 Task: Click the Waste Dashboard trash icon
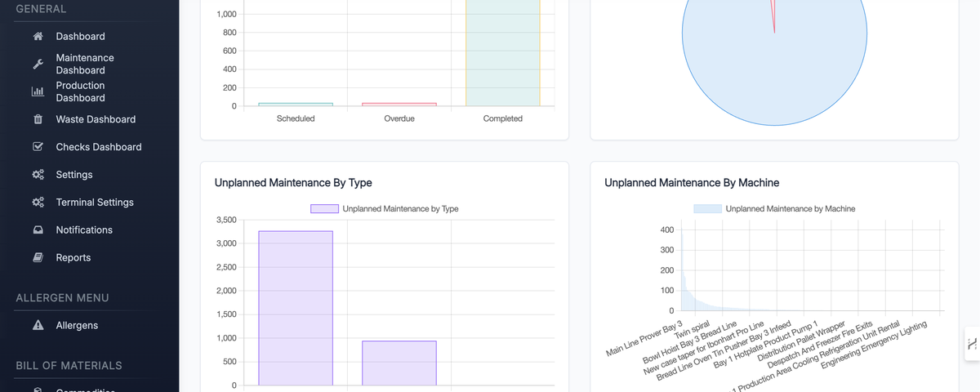click(38, 119)
